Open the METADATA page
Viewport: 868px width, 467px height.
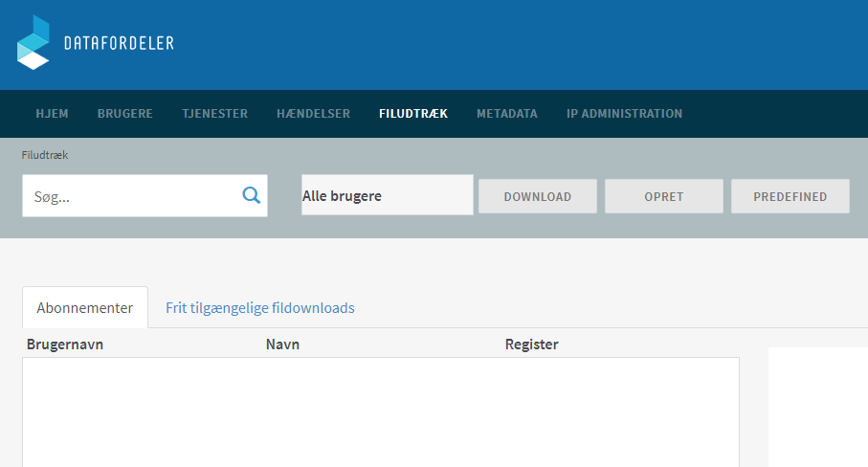[506, 114]
